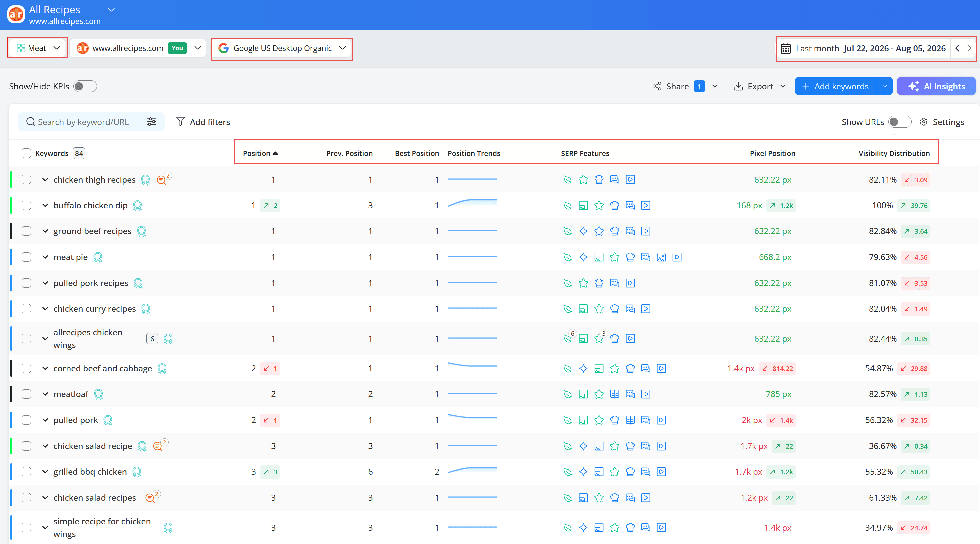Image resolution: width=980 pixels, height=544 pixels.
Task: Click the calendar icon in date range
Action: click(x=786, y=48)
